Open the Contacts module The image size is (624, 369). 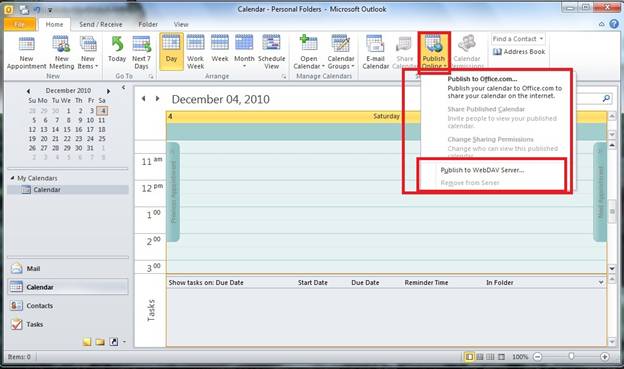(68, 306)
